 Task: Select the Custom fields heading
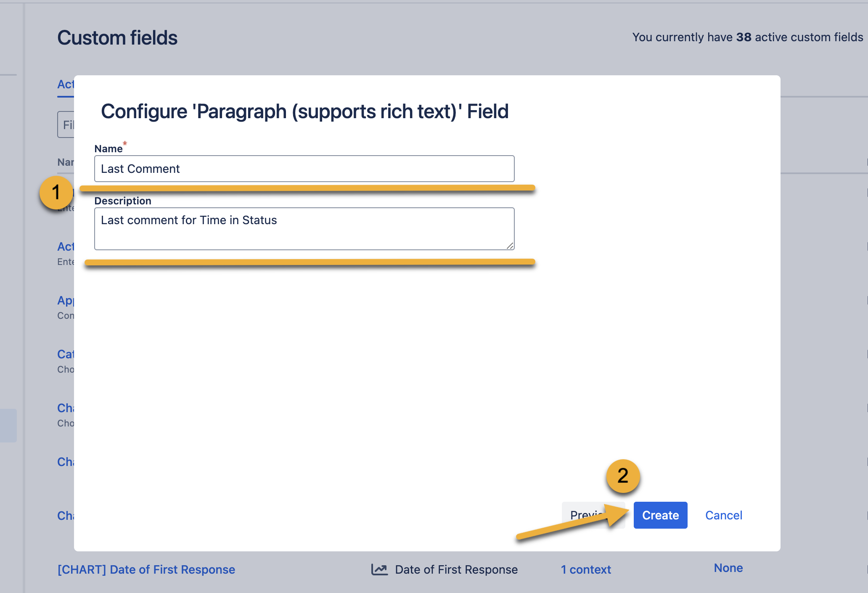click(117, 37)
